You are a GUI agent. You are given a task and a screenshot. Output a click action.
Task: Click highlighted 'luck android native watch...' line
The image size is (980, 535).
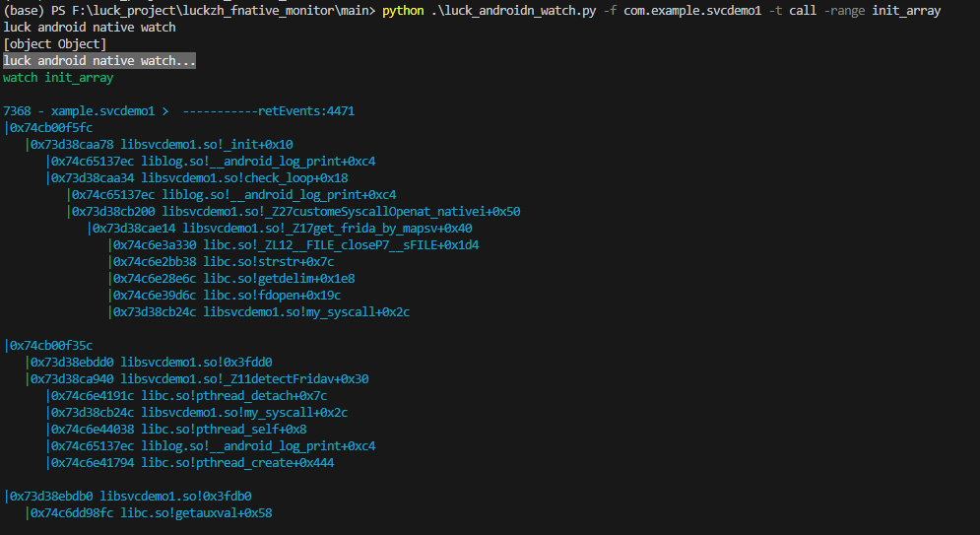tap(99, 61)
